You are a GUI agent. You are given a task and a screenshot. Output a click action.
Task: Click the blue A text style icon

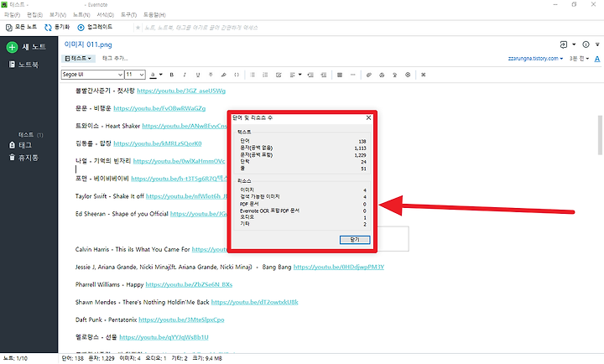[597, 59]
